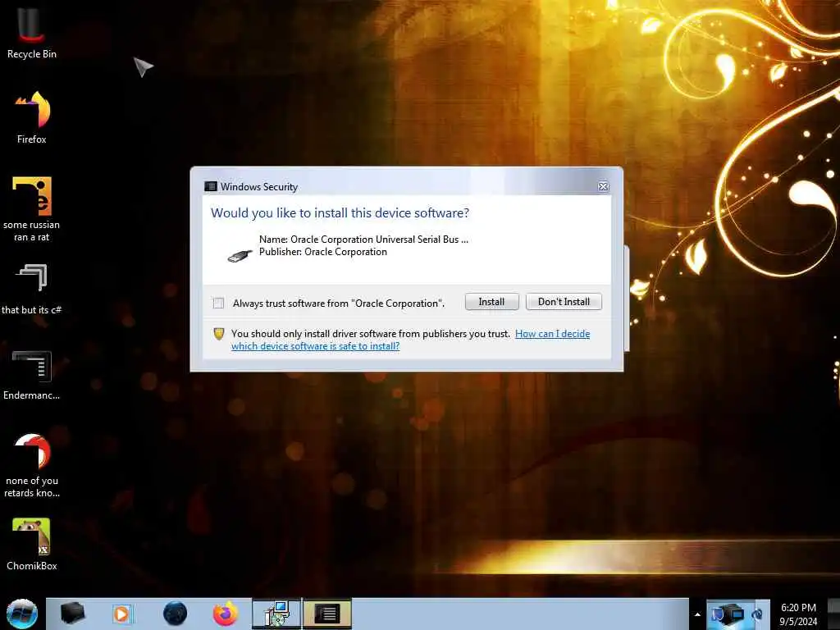Click the Install button

pyautogui.click(x=491, y=302)
